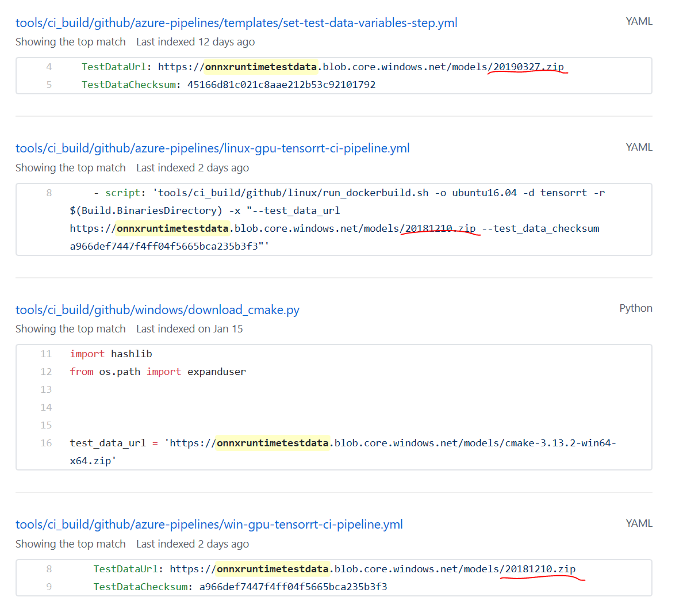Click TestDataChecksum value 45166d81c021c8aae212b53c92101792
687x616 pixels.
pos(281,85)
